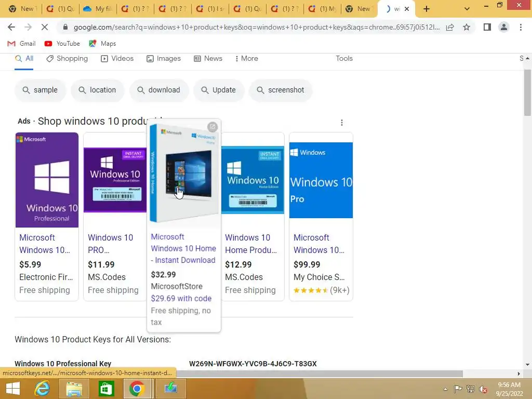
Task: Click the address bar URL
Action: 257,27
